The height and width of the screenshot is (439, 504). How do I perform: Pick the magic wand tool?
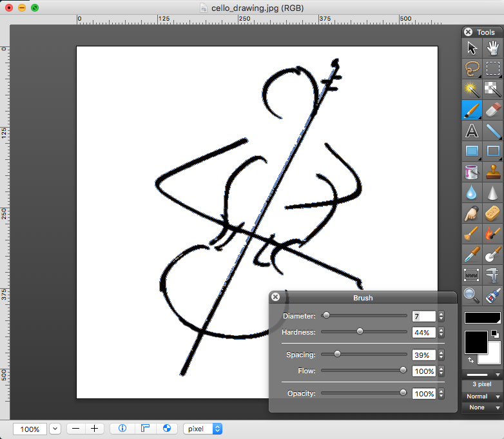472,89
